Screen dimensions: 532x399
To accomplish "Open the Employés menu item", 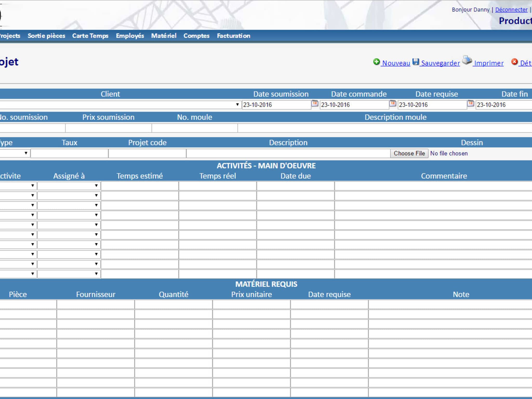I will pos(130,36).
